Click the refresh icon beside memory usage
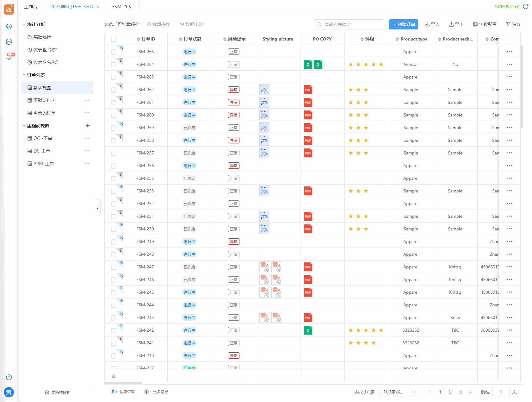532x402 pixels. click(x=526, y=7)
